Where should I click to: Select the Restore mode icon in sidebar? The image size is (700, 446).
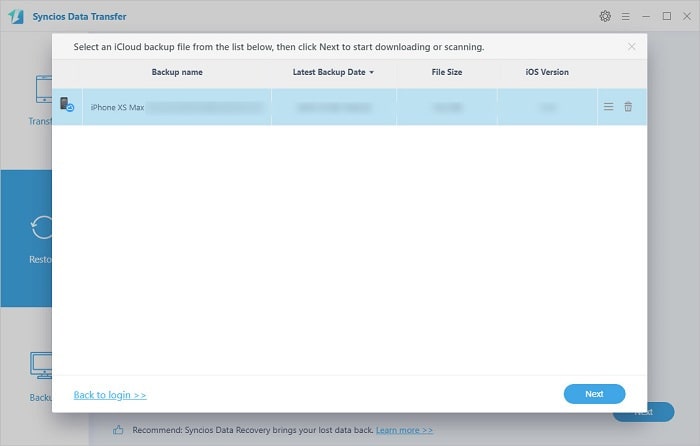pos(40,228)
